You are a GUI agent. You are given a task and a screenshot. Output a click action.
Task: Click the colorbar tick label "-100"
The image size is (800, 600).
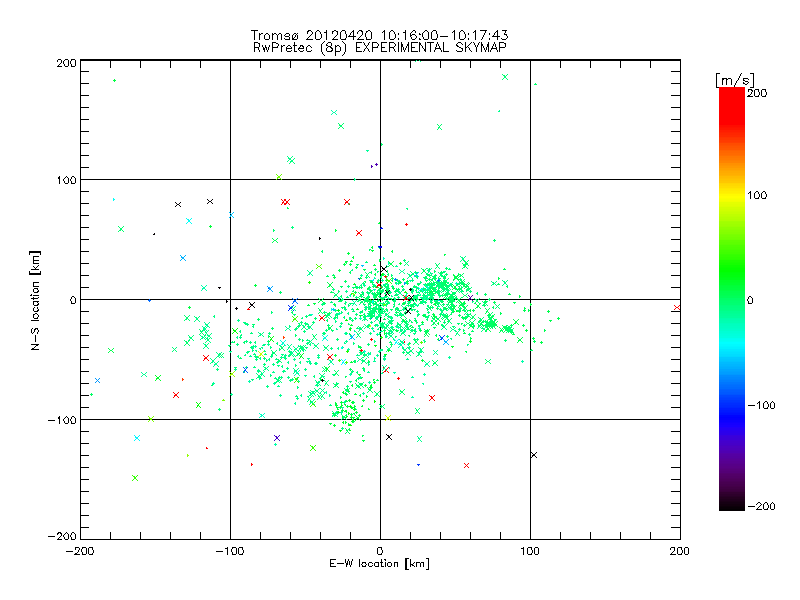tap(761, 405)
